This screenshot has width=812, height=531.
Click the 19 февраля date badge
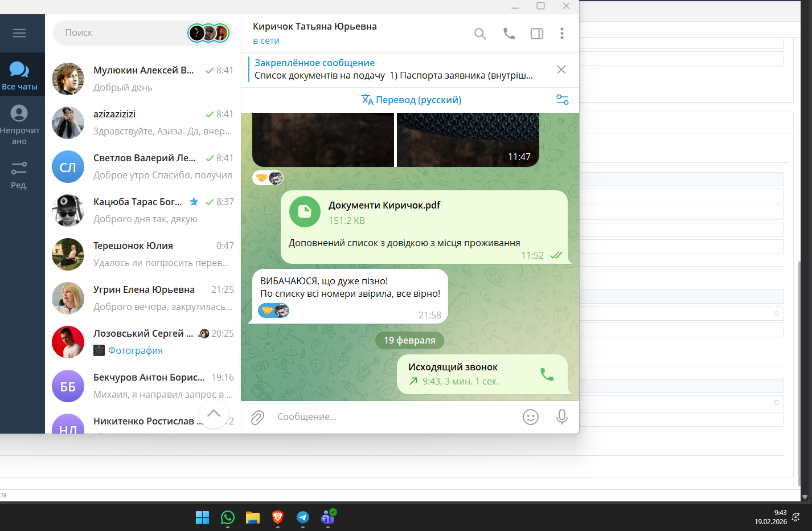tap(409, 340)
